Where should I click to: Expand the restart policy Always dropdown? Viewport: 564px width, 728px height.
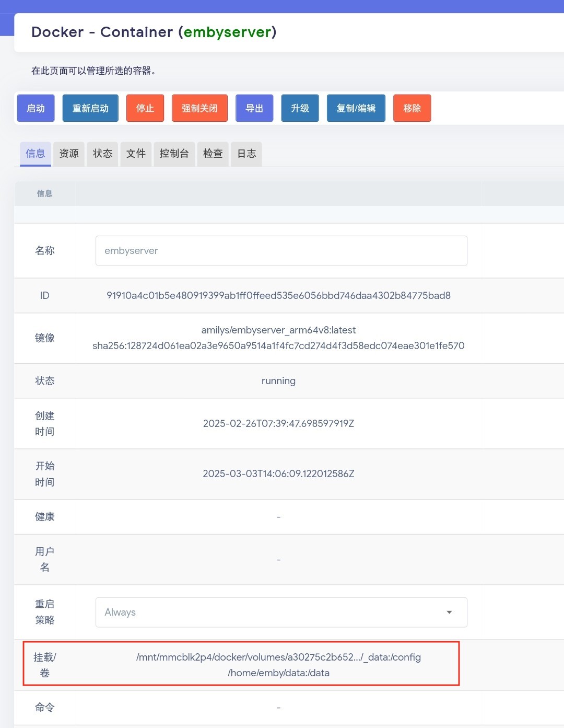281,613
